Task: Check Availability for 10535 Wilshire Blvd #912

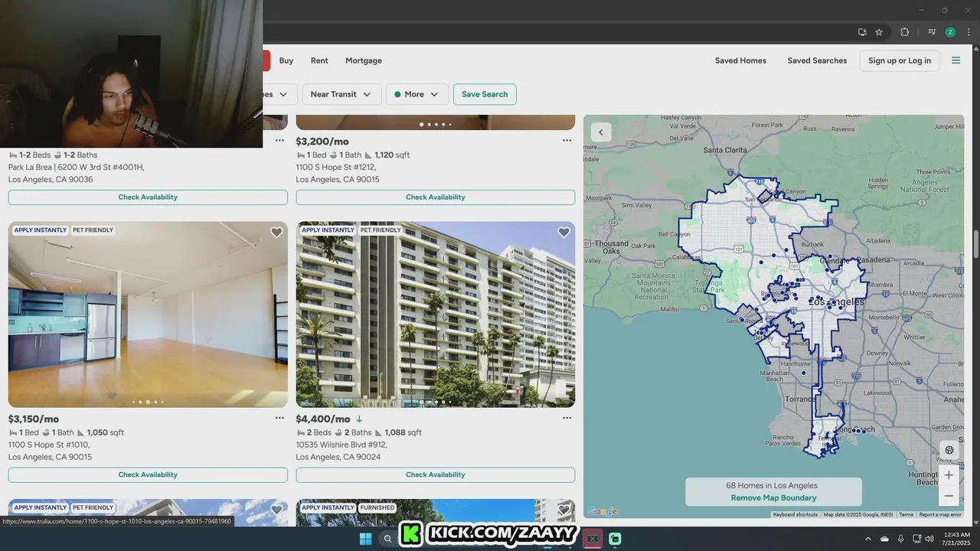Action: click(x=436, y=474)
